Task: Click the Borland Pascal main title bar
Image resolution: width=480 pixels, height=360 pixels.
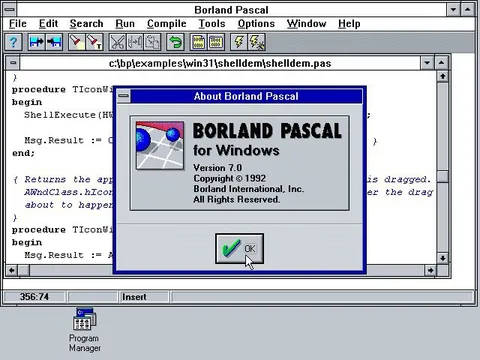Action: (x=231, y=9)
